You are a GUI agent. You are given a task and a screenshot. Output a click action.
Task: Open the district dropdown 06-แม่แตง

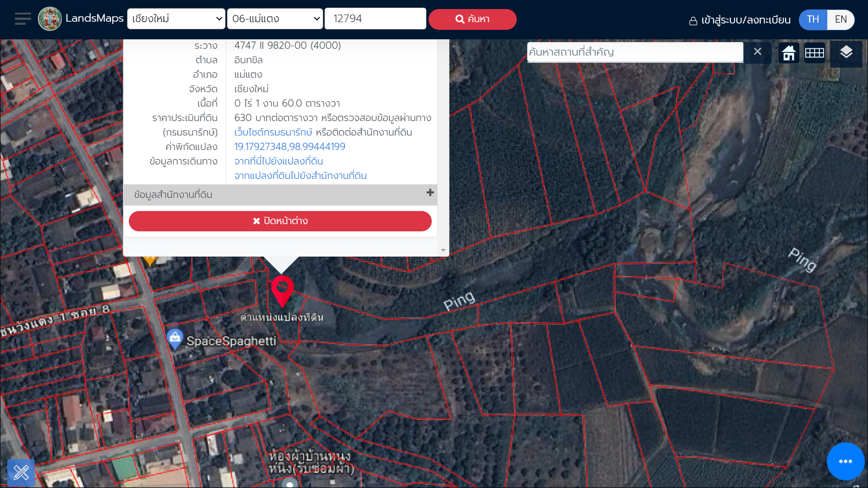point(275,19)
